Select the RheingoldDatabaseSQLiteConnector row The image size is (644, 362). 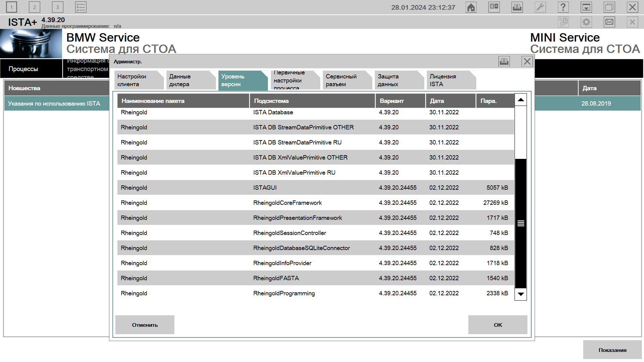coord(316,248)
